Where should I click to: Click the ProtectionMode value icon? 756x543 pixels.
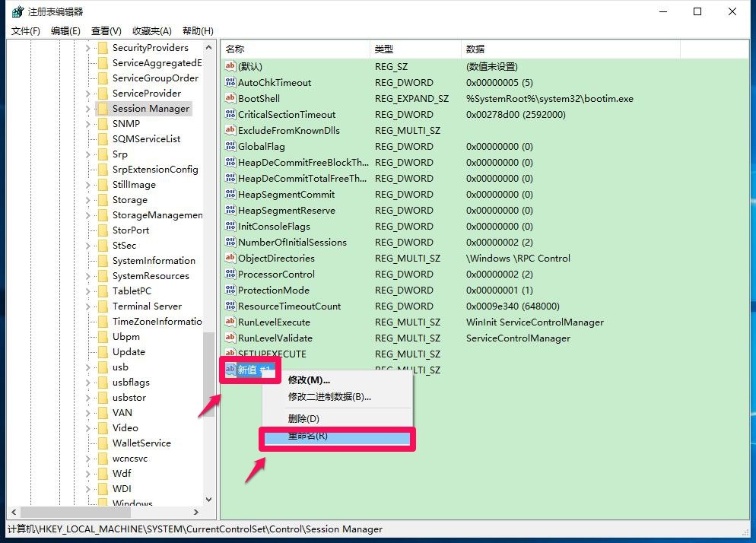pos(231,290)
